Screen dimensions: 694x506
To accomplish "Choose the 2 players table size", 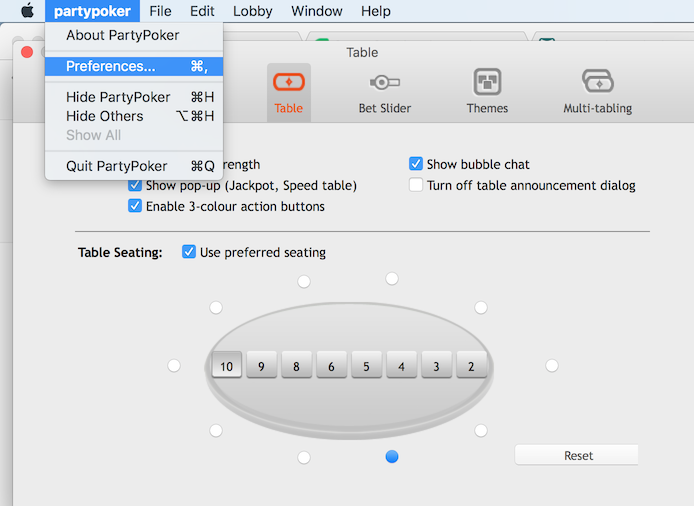I will pos(471,365).
